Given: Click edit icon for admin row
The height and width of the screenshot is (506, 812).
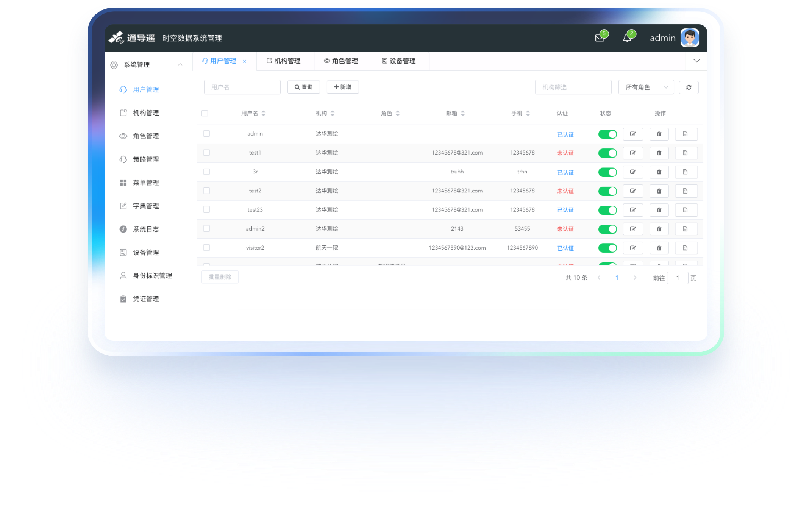Looking at the screenshot, I should tap(633, 134).
